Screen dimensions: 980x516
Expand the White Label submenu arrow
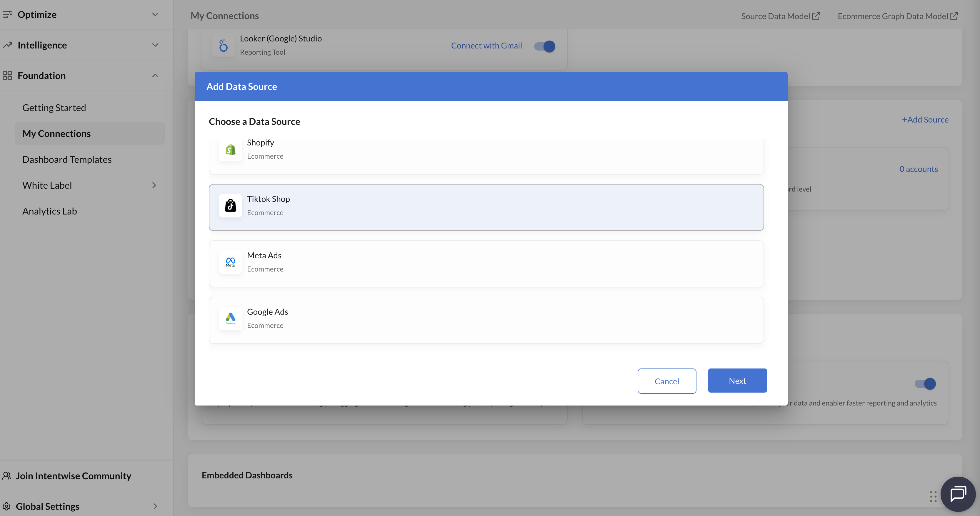tap(154, 185)
